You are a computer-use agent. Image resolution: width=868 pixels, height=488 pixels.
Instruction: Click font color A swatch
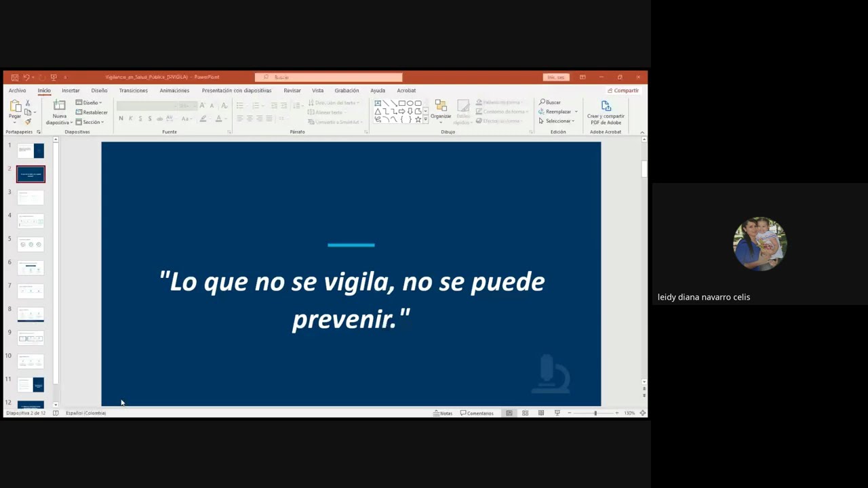(218, 119)
